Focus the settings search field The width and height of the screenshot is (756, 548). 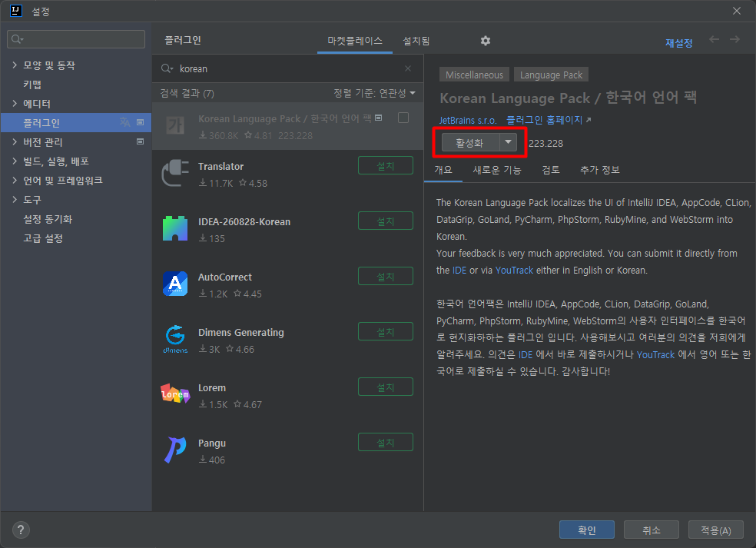tap(76, 39)
